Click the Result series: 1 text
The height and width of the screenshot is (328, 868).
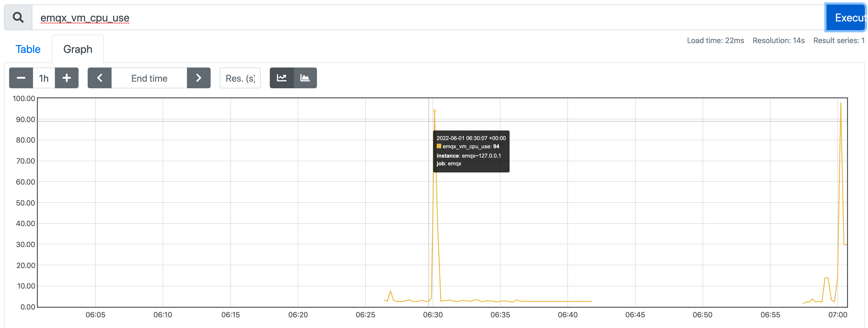[839, 41]
